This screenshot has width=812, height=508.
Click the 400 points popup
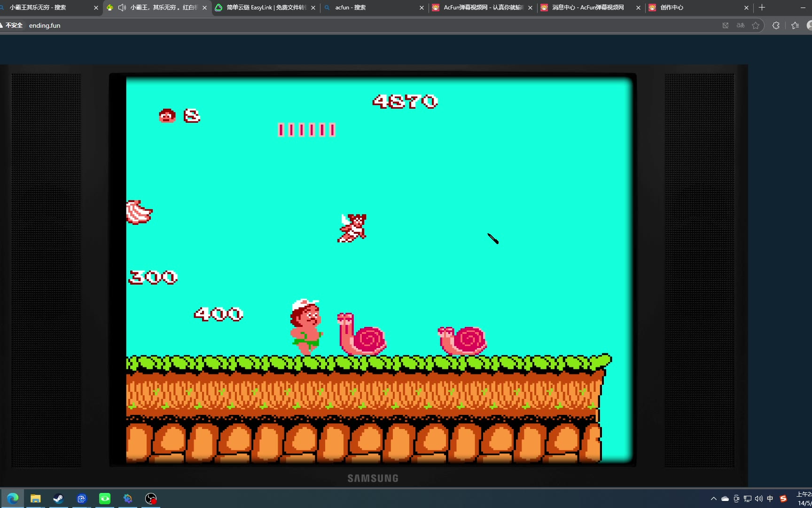219,314
